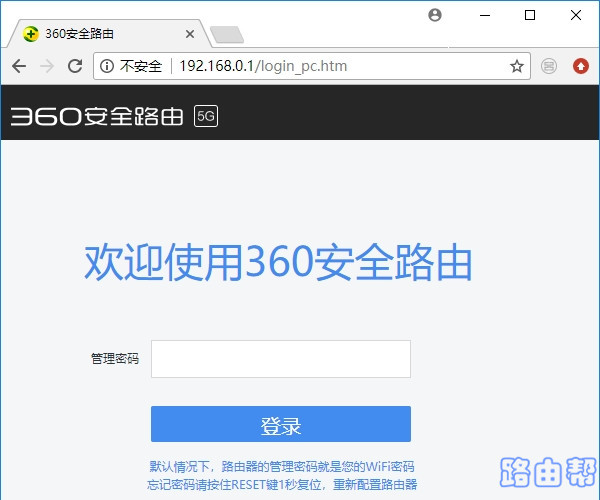Click the gray extension icon beside the star
The height and width of the screenshot is (500, 600).
coord(549,66)
